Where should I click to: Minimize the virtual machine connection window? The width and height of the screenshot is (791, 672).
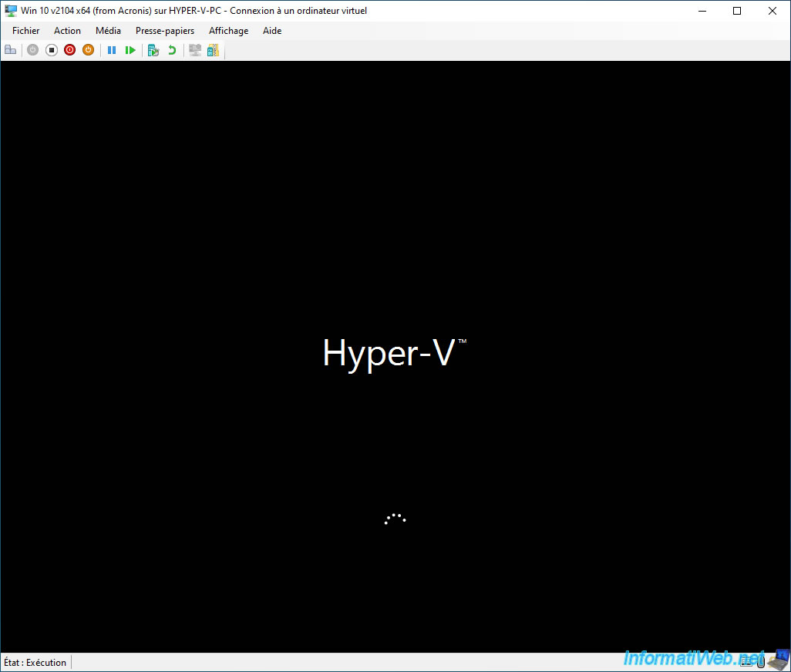click(702, 11)
